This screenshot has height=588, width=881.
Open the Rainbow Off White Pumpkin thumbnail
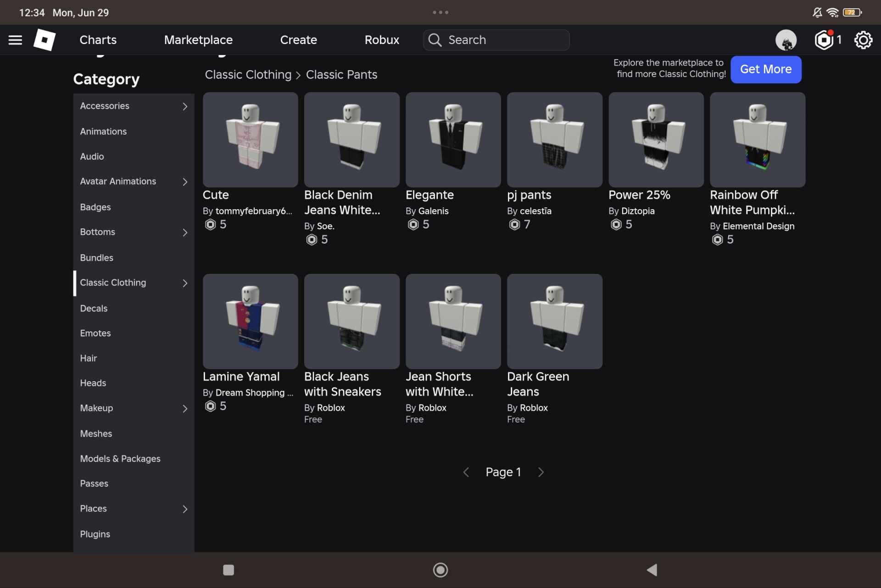pos(757,139)
